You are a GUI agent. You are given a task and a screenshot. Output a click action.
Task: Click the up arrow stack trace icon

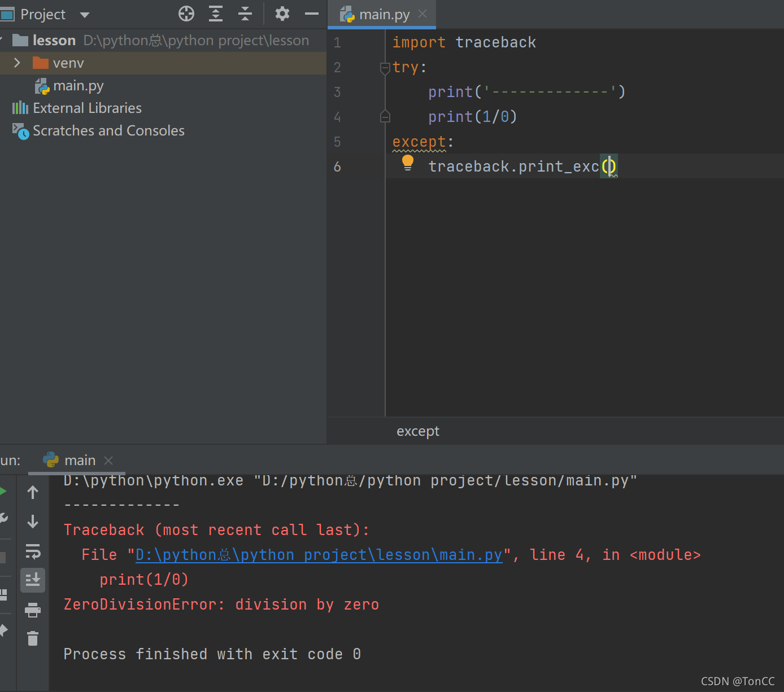coord(33,492)
